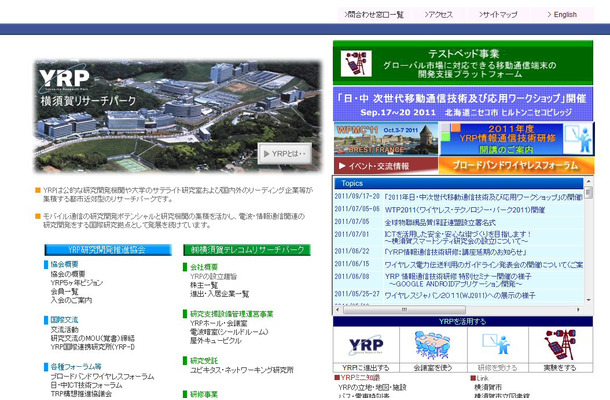Open the テストベッド事業 green banner

click(x=463, y=63)
